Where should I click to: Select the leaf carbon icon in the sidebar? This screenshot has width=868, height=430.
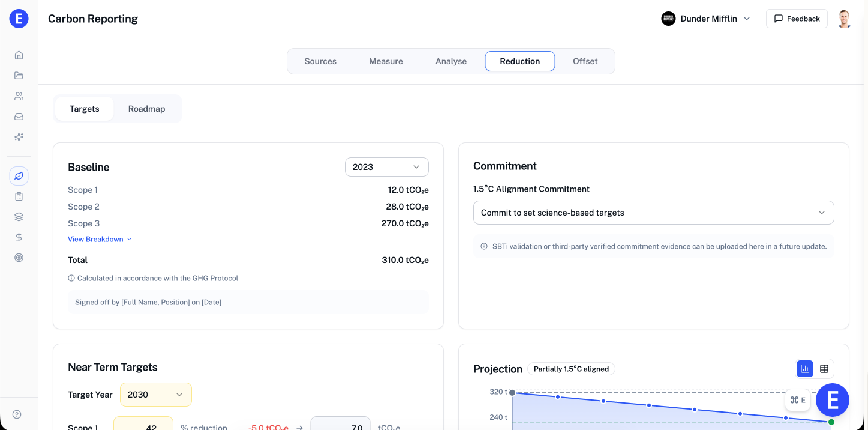19,176
